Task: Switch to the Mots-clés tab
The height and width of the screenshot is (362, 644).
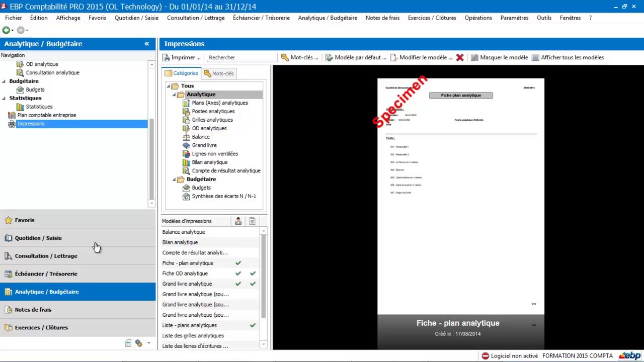Action: point(218,73)
